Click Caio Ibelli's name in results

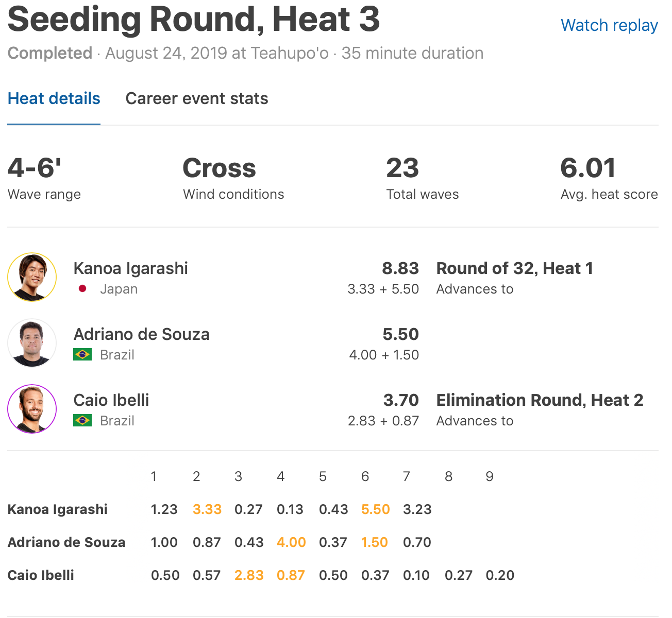[111, 400]
